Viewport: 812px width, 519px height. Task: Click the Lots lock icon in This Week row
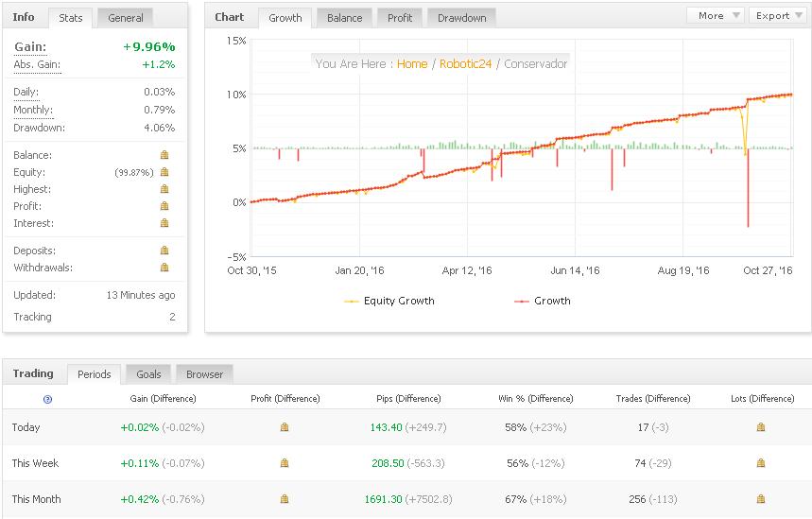click(x=761, y=463)
